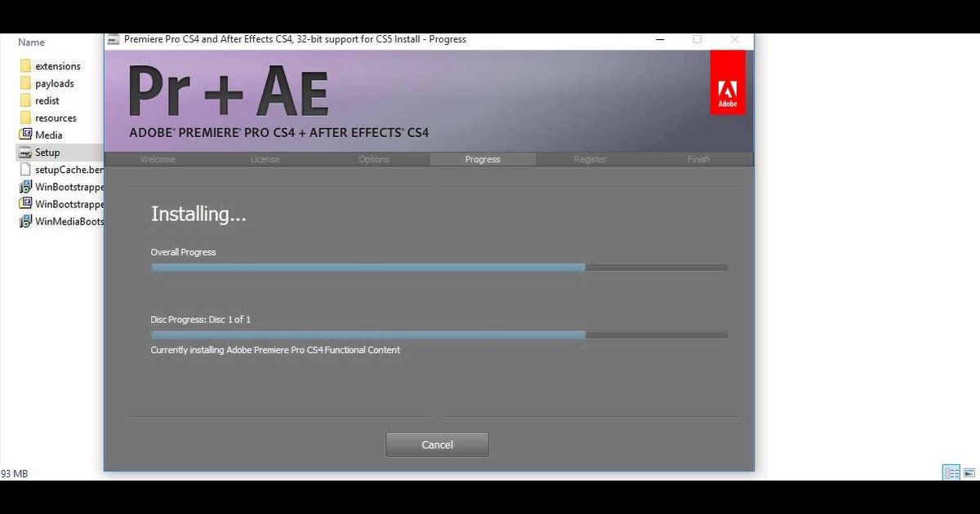Click the resources folder icon
Viewport: 980px width, 514px height.
(25, 117)
